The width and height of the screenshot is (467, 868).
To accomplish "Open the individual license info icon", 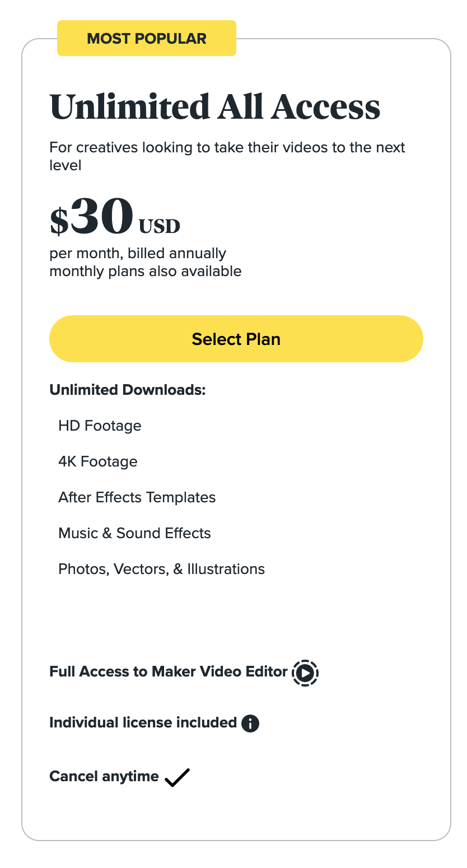I will tap(250, 724).
